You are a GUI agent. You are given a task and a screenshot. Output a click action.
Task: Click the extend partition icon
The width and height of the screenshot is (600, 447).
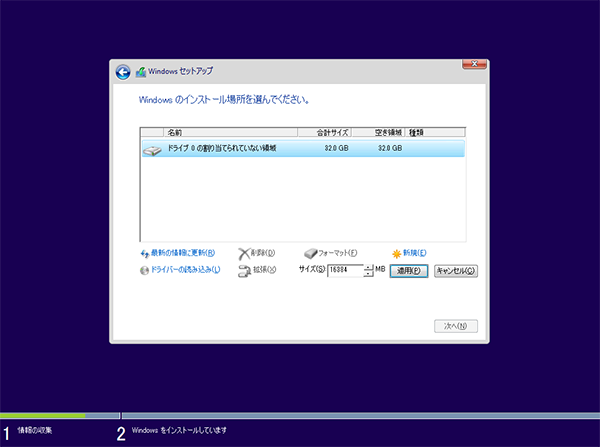coord(244,271)
